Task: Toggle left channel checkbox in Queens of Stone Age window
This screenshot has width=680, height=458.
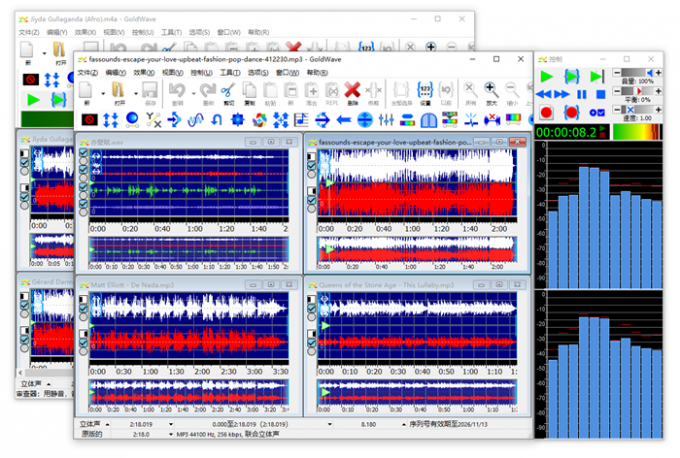Action: pos(311,308)
